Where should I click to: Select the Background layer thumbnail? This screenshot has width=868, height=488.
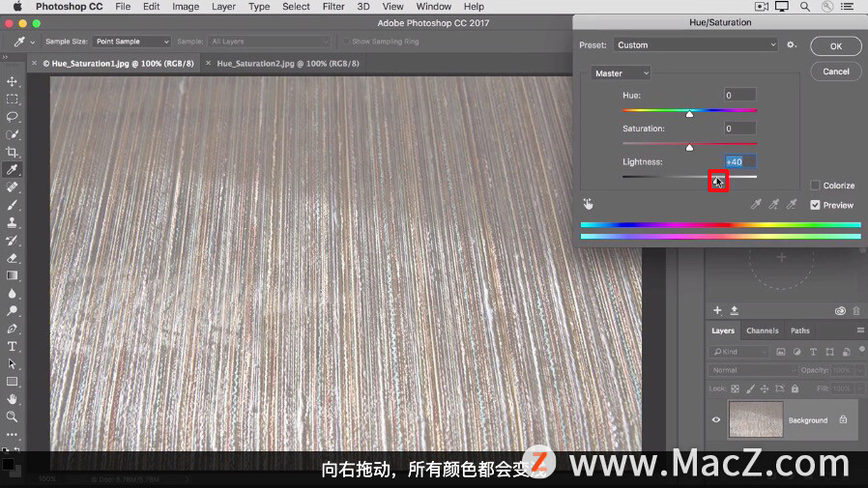[756, 419]
